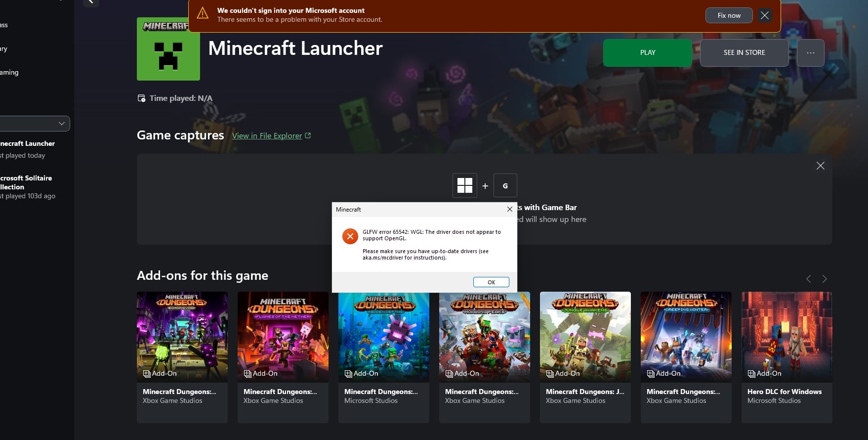Click the Minecraft Launcher creeper logo
Image resolution: width=868 pixels, height=440 pixels.
pos(168,49)
